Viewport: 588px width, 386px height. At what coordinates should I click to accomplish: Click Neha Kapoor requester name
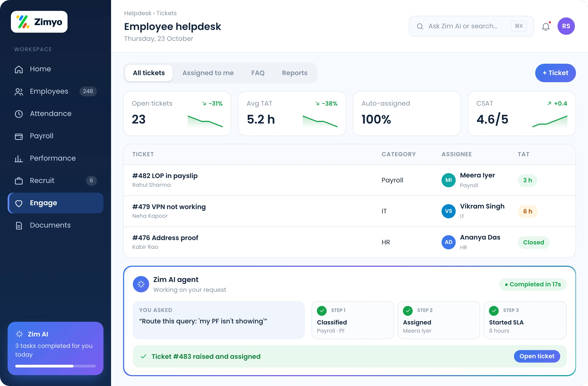coord(150,216)
